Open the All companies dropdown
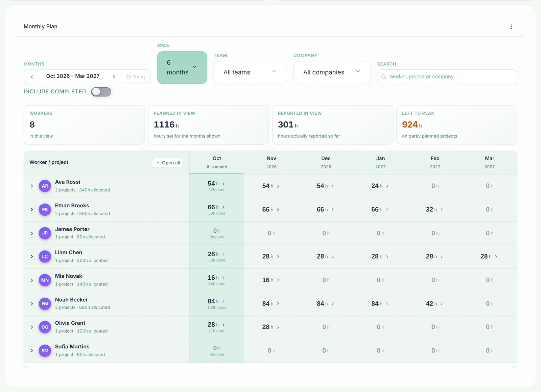The height and width of the screenshot is (392, 541). [x=332, y=72]
